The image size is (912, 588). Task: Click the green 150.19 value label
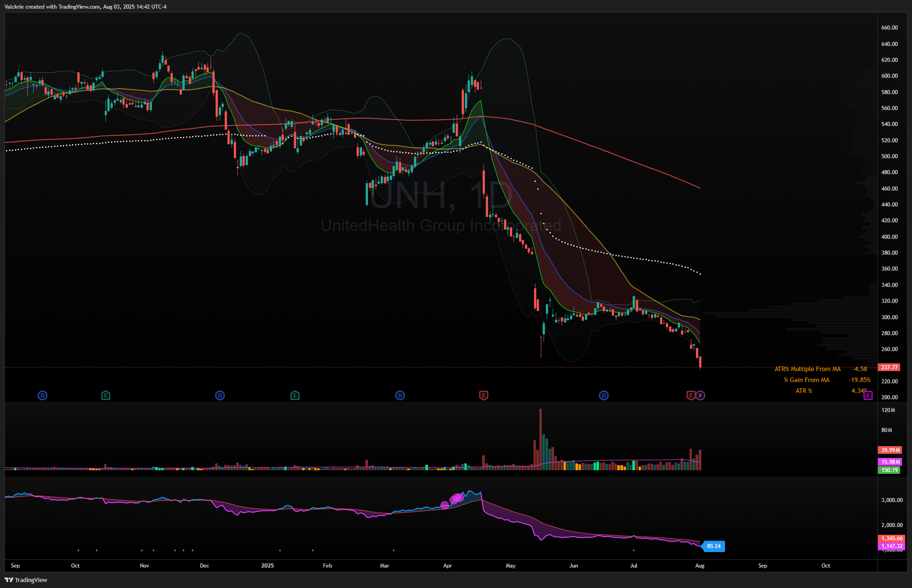click(889, 470)
